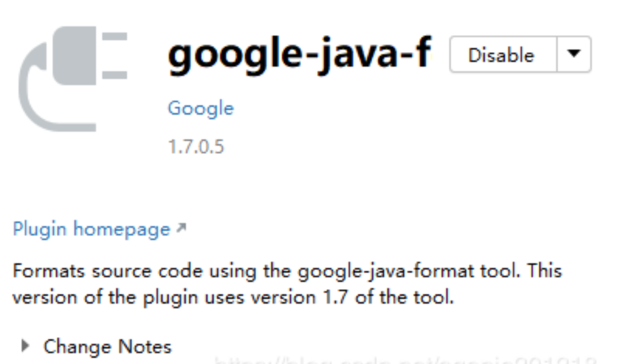Open the Google vendor link
The width and height of the screenshot is (629, 364).
(x=201, y=108)
